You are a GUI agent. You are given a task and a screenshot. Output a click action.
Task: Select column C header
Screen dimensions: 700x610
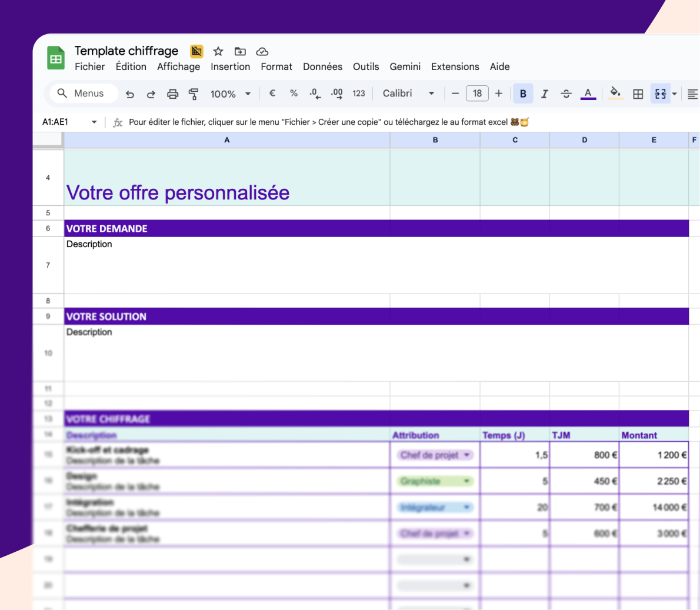click(515, 140)
